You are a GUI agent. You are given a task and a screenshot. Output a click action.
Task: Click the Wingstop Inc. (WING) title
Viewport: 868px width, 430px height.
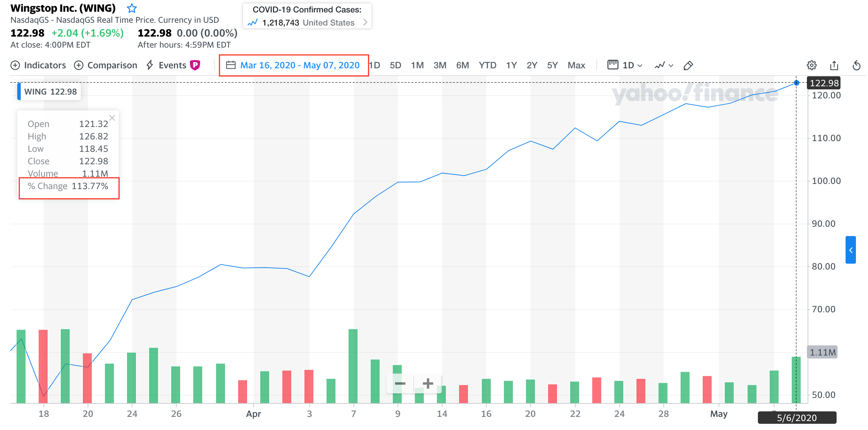pyautogui.click(x=63, y=8)
